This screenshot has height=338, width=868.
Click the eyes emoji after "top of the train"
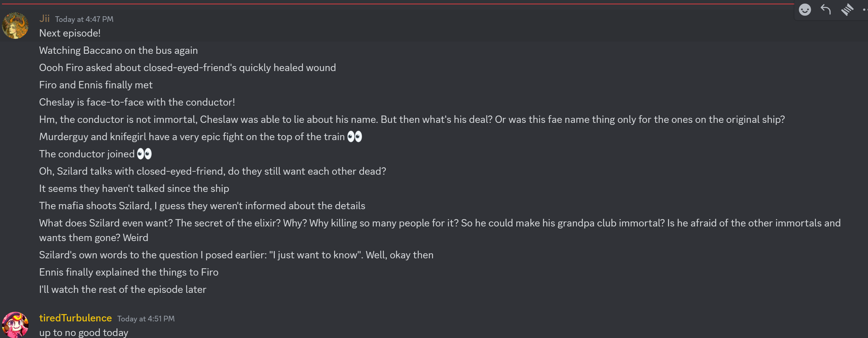(354, 136)
